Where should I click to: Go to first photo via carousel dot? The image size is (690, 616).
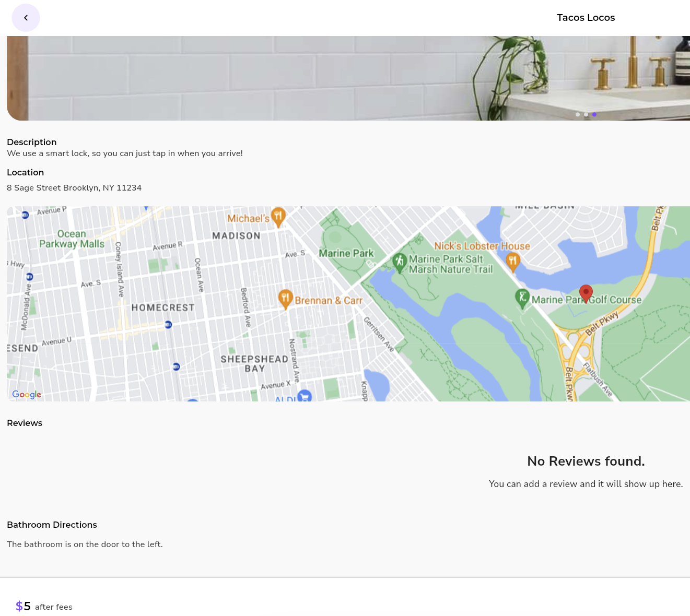(x=577, y=114)
